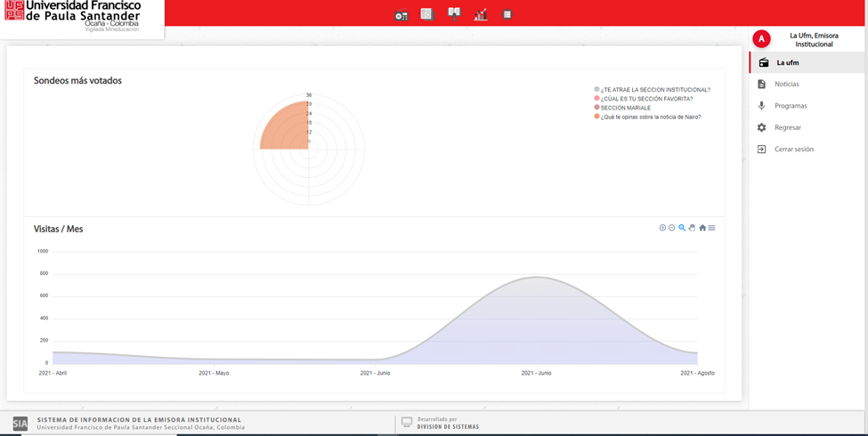Open the chart hamburger export menu

pyautogui.click(x=712, y=228)
